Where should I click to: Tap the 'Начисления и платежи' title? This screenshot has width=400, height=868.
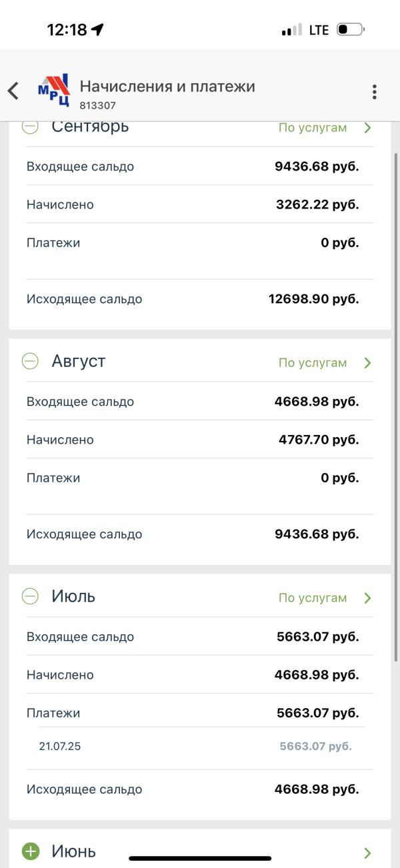167,87
